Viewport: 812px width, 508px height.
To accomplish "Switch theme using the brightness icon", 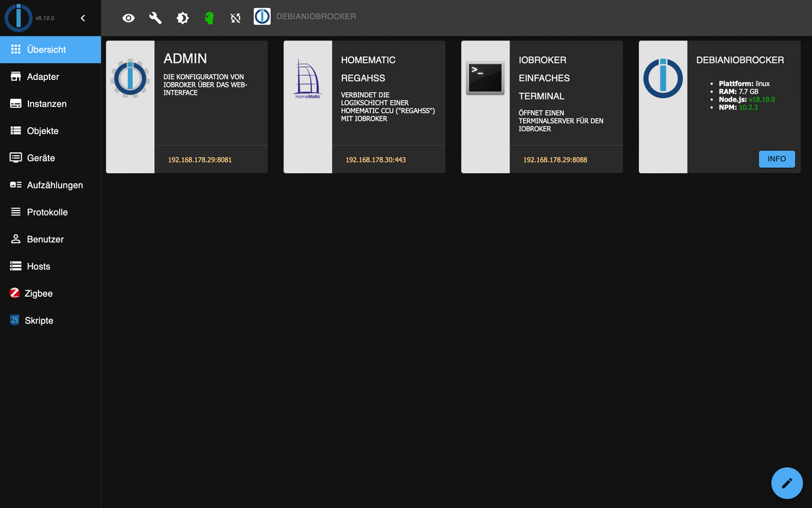I will pyautogui.click(x=183, y=18).
